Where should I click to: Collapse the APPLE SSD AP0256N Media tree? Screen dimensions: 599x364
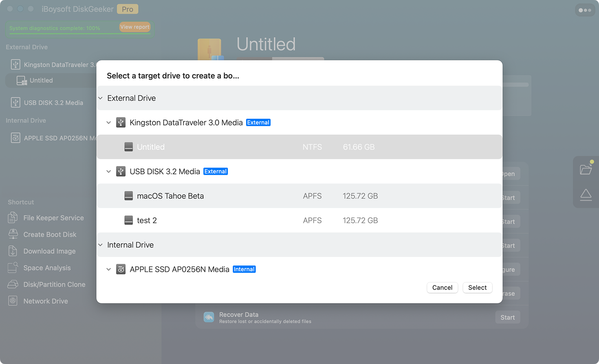[109, 269]
